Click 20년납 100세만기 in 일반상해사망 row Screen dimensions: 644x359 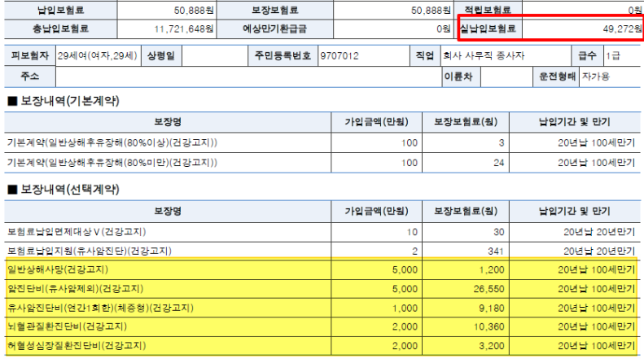(x=596, y=270)
